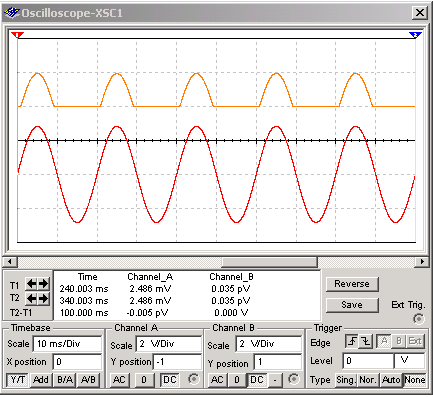Set Channel A coupling to AC
This screenshot has width=433, height=397.
(x=119, y=380)
